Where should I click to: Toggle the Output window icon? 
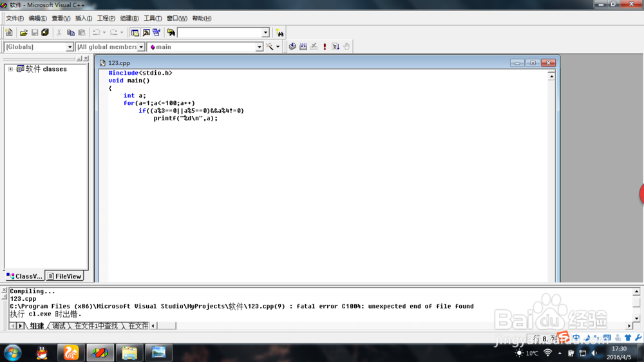coord(146,32)
